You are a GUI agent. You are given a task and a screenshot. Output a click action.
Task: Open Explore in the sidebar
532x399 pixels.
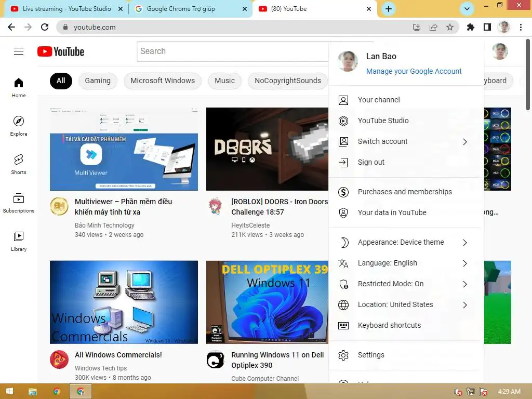coord(19,126)
